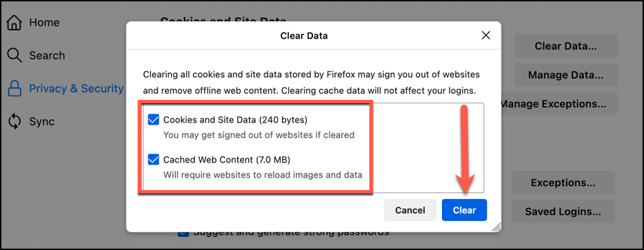Click the Clear Data... button
Image resolution: width=644 pixels, height=250 pixels.
[x=565, y=46]
